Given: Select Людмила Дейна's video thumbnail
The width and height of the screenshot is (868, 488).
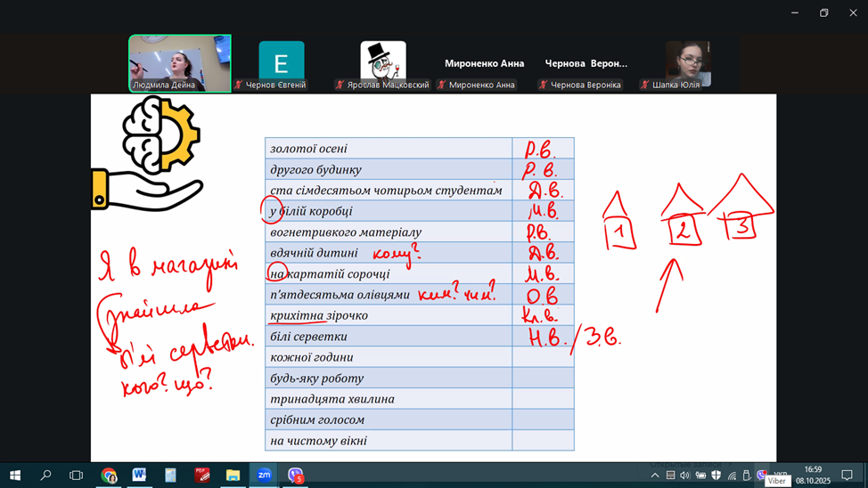Looking at the screenshot, I should click(x=180, y=63).
